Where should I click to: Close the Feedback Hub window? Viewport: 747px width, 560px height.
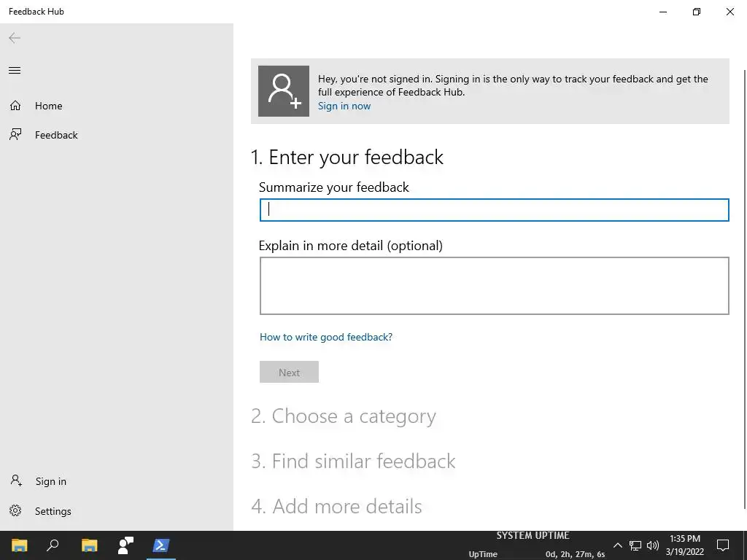[x=729, y=12]
